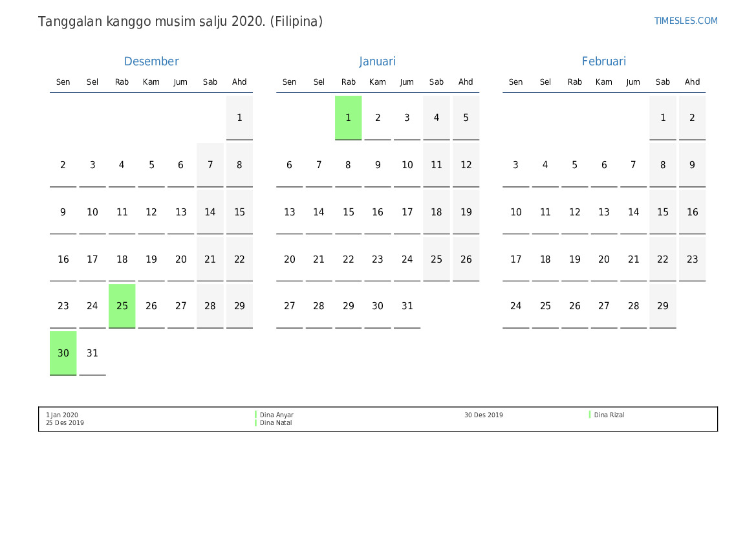The image size is (756, 535).
Task: Select the highlighted 25 in Desember
Action: (122, 306)
